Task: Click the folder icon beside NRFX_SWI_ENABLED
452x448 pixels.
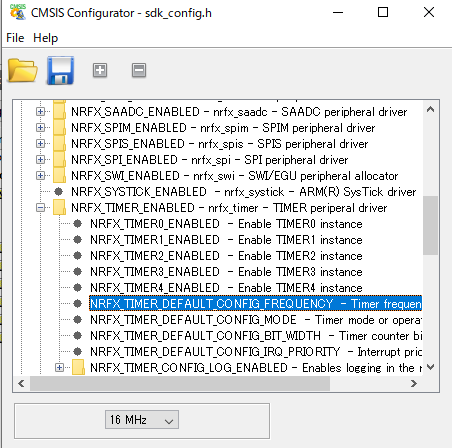Action: 60,176
